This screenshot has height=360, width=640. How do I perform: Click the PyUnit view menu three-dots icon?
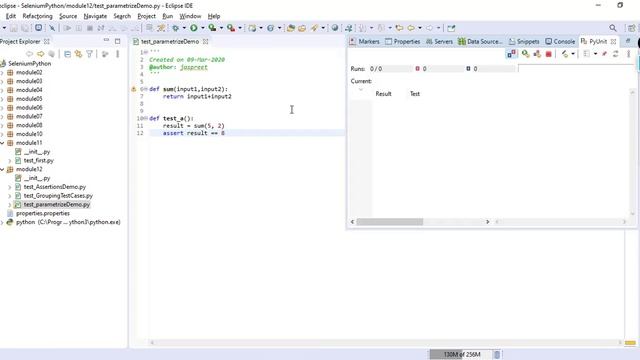(x=629, y=54)
